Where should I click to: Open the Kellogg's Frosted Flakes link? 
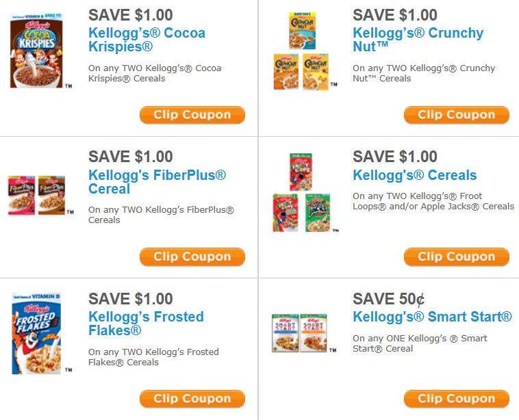[x=146, y=324]
